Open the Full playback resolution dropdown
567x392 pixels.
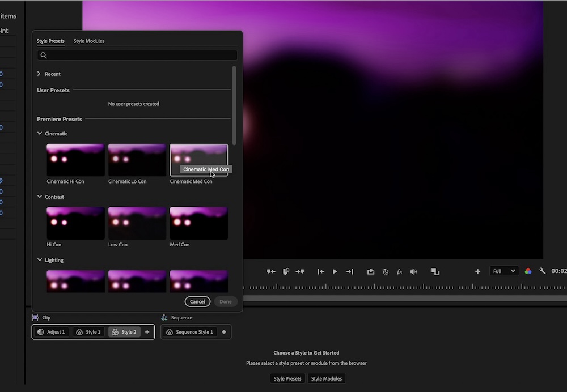pyautogui.click(x=503, y=271)
